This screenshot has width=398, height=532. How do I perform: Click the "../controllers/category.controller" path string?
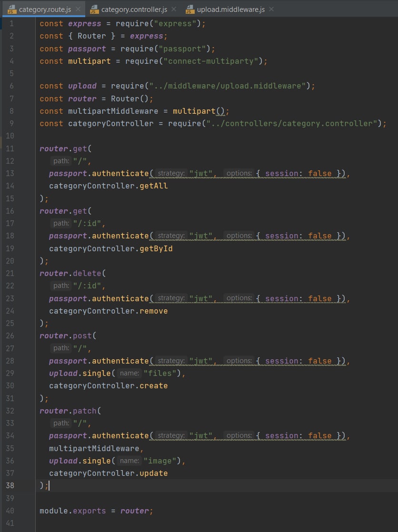294,124
